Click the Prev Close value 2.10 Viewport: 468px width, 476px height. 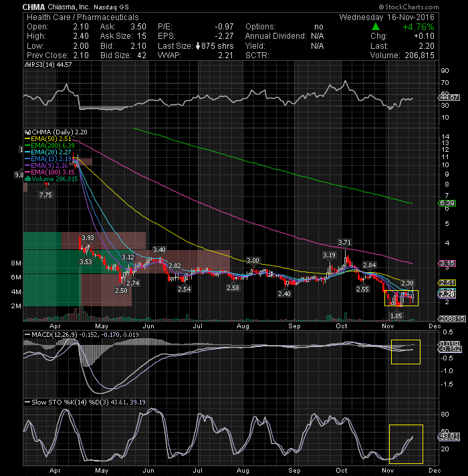(81, 55)
